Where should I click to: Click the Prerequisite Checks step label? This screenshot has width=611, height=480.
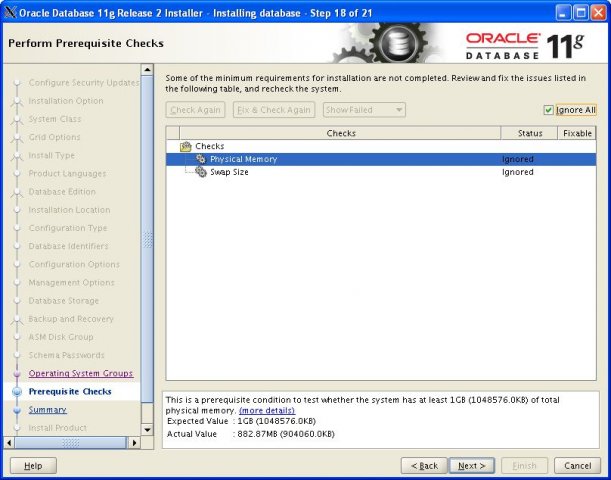pyautogui.click(x=70, y=392)
